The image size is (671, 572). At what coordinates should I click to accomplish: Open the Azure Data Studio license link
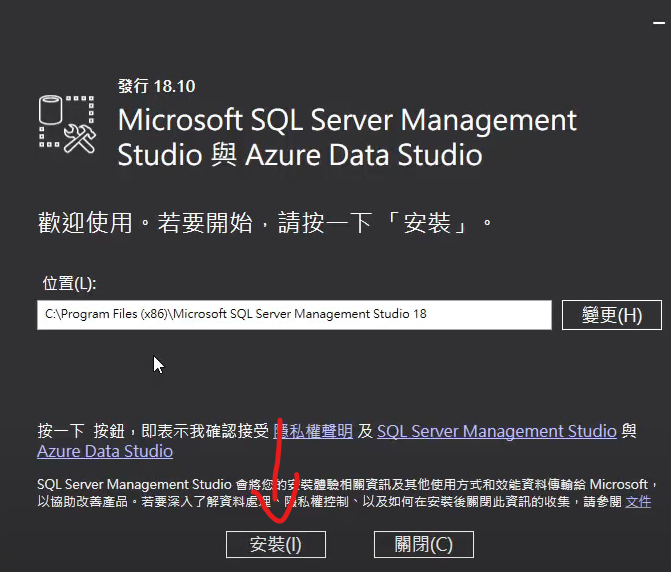coord(105,451)
